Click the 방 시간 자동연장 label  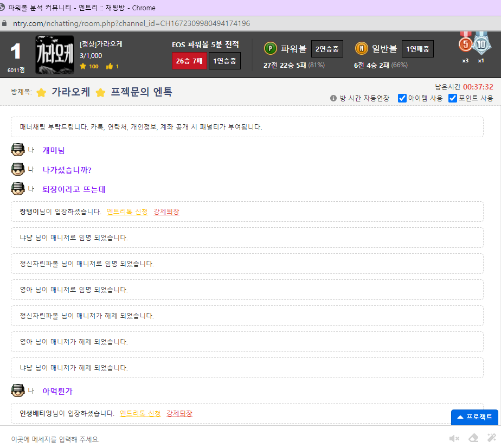click(364, 98)
